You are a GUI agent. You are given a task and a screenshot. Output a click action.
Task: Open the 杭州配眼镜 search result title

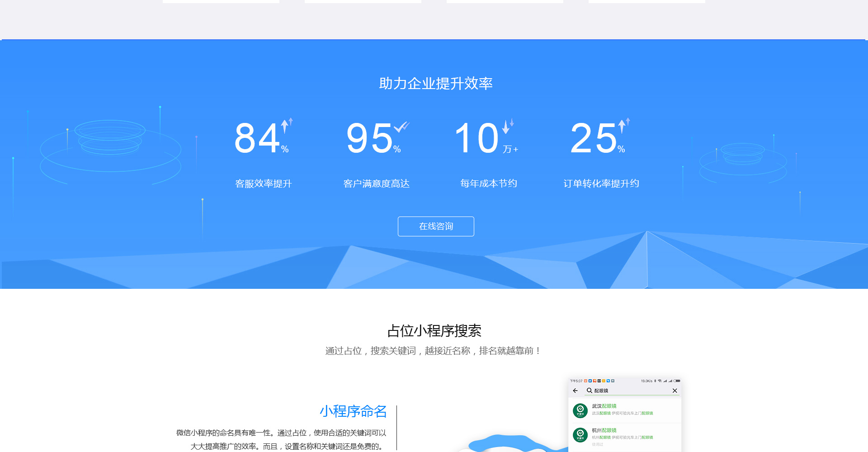click(x=604, y=430)
